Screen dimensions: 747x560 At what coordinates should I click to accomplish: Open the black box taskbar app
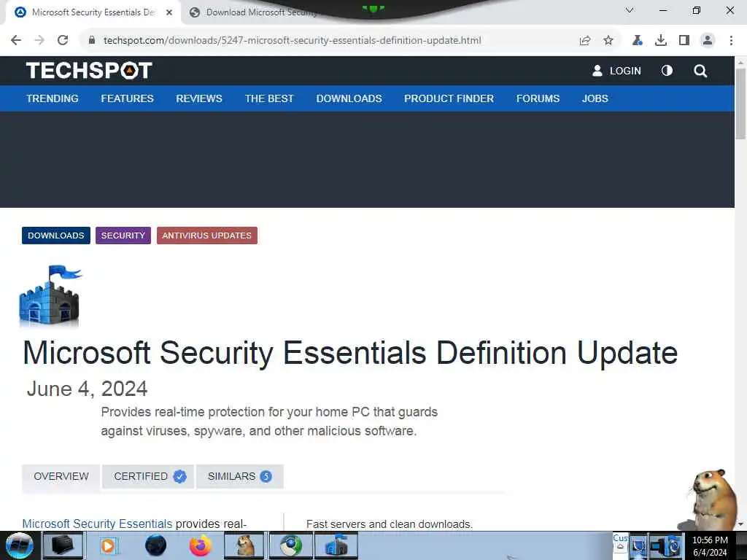[x=63, y=545]
